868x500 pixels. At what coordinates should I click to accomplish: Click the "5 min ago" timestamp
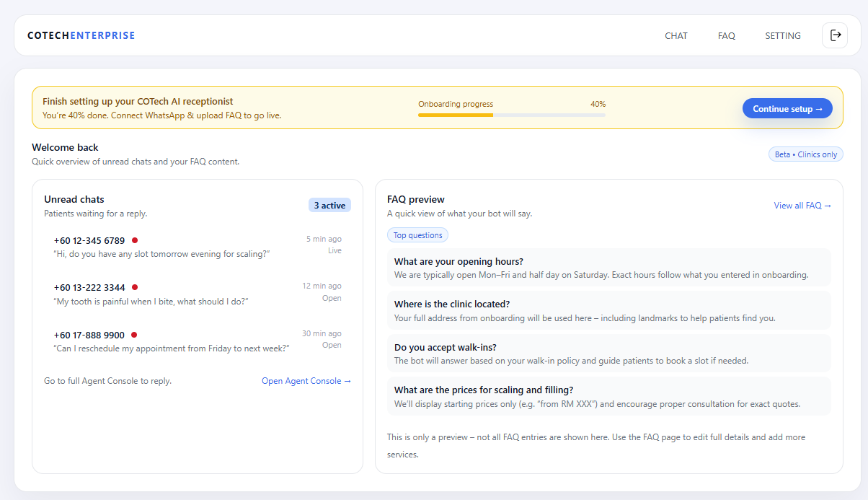[324, 239]
